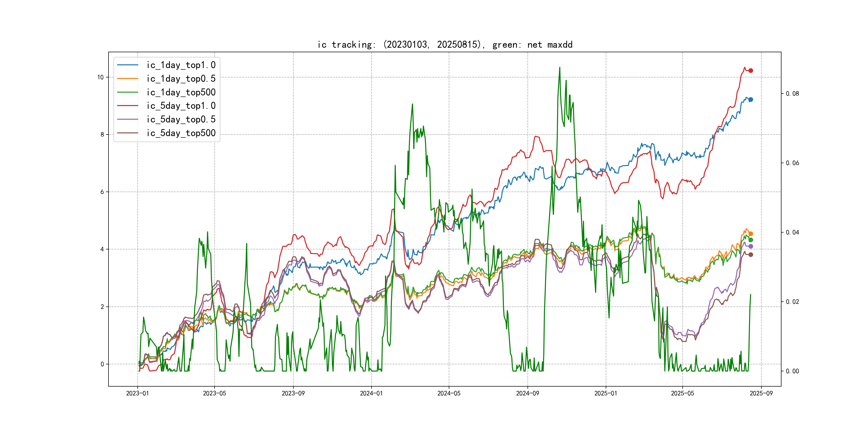Click the 0.08 right axis tick label
This screenshot has height=434, width=868.
(792, 94)
